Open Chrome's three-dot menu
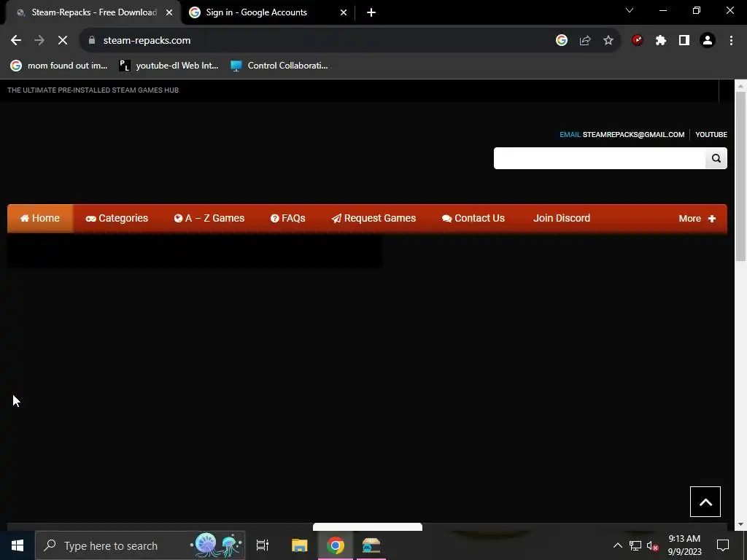747x560 pixels. pos(731,41)
